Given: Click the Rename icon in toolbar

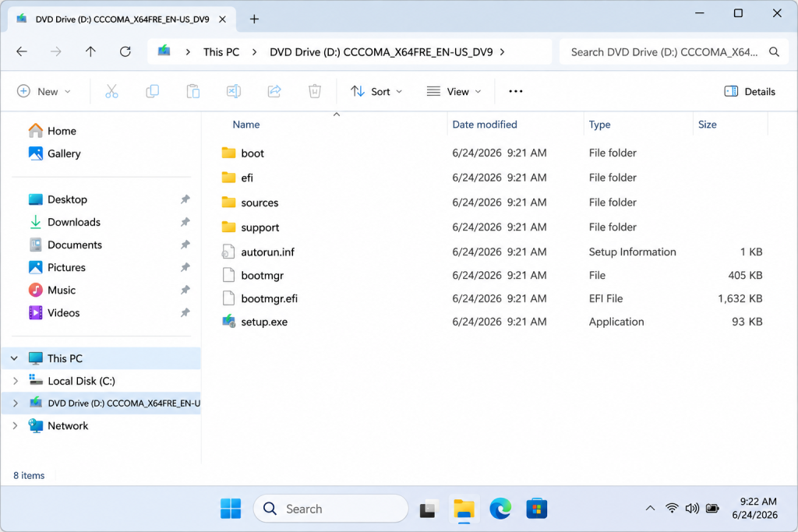Looking at the screenshot, I should coord(234,92).
